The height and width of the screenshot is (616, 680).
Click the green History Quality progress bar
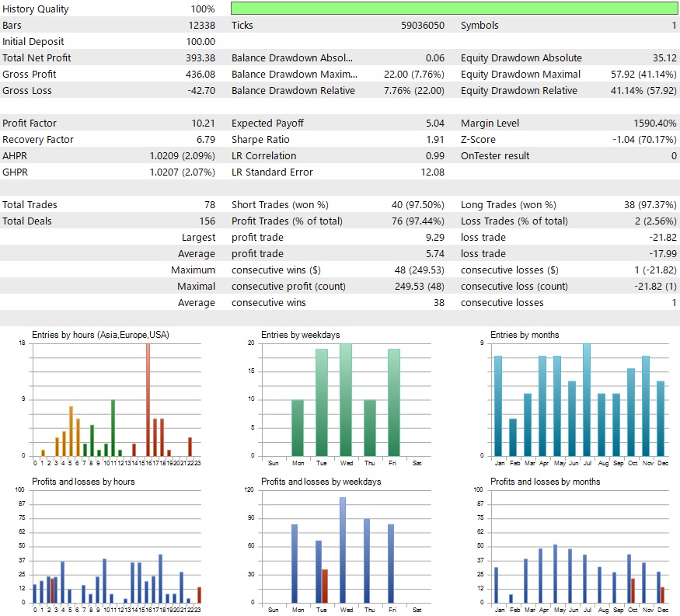(x=455, y=9)
